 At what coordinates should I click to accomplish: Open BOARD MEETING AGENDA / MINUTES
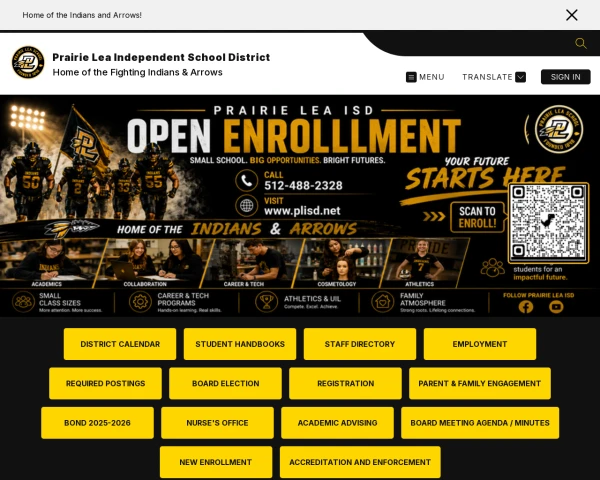click(480, 423)
